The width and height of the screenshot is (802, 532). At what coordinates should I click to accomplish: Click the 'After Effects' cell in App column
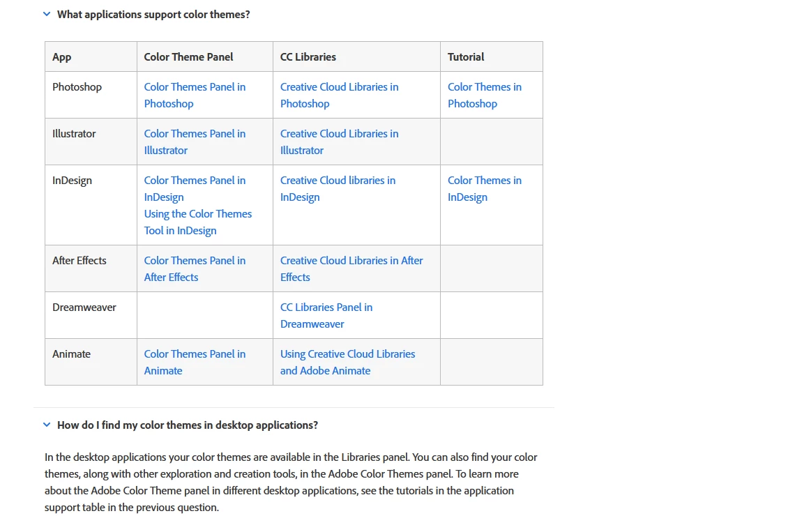(91, 268)
